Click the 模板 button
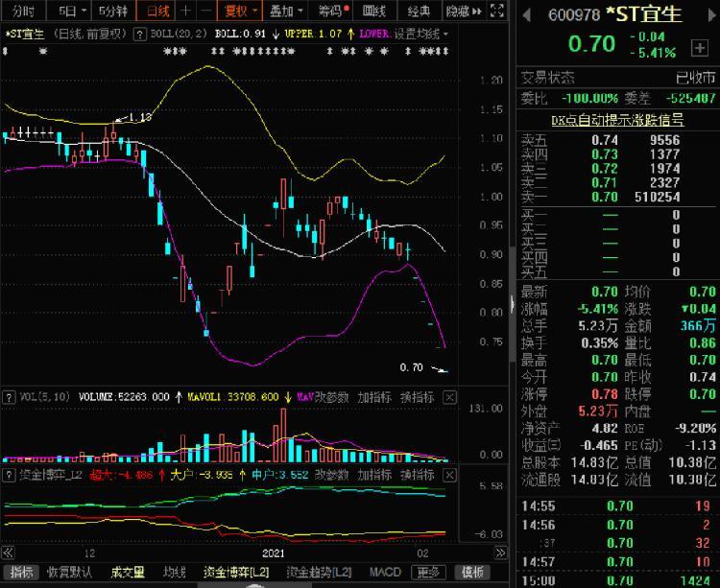This screenshot has height=588, width=720. click(x=472, y=572)
